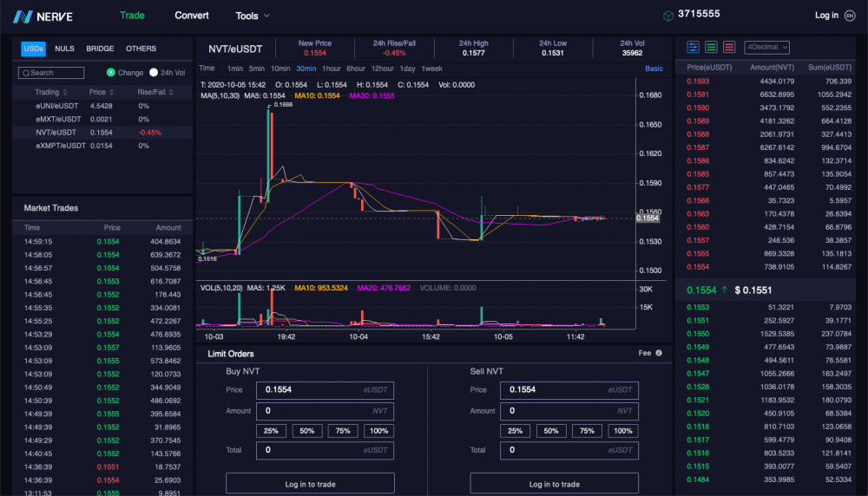Set chart interval to 12hour
This screenshot has width=868, height=496.
point(382,69)
